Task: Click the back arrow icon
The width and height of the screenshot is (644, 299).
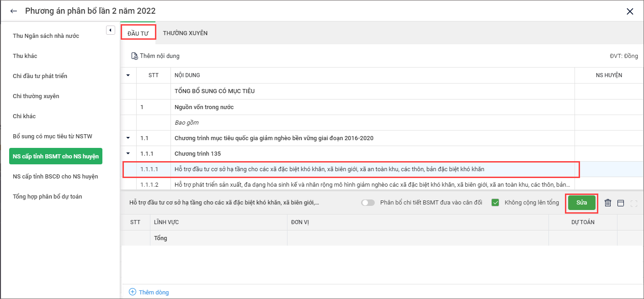Action: 14,11
